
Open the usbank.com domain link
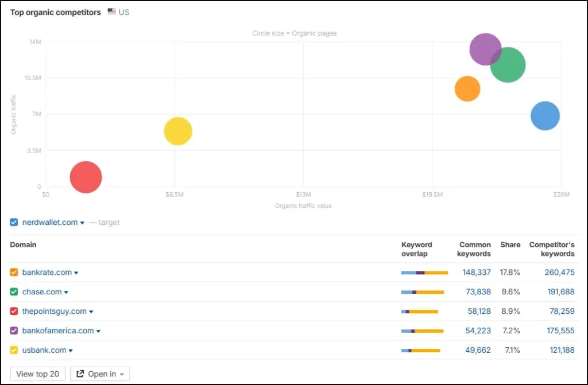[x=44, y=350]
